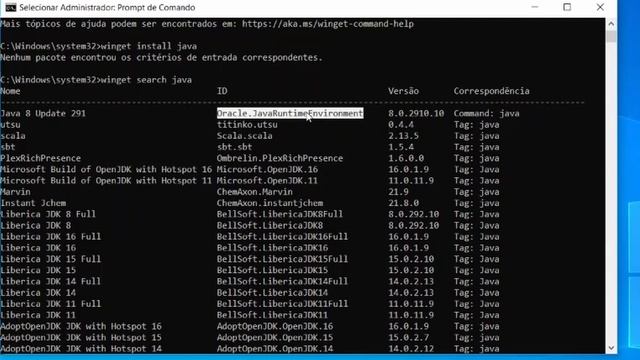This screenshot has height=360, width=640.
Task: Click 'Liberica JDK 14 Full' name
Action: (x=51, y=282)
